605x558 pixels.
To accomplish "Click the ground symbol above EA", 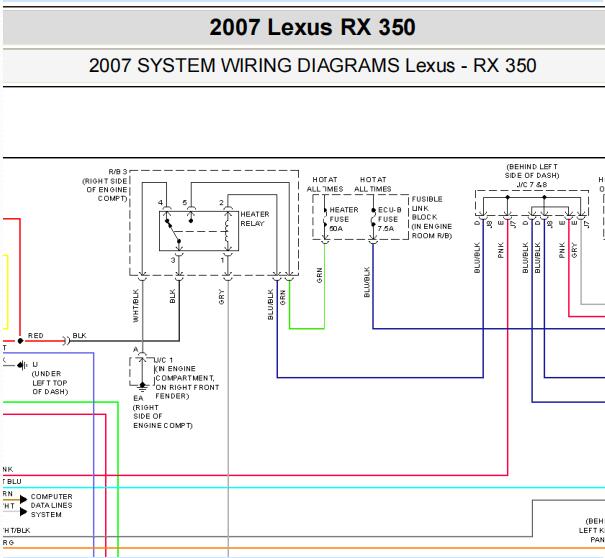I will click(142, 387).
